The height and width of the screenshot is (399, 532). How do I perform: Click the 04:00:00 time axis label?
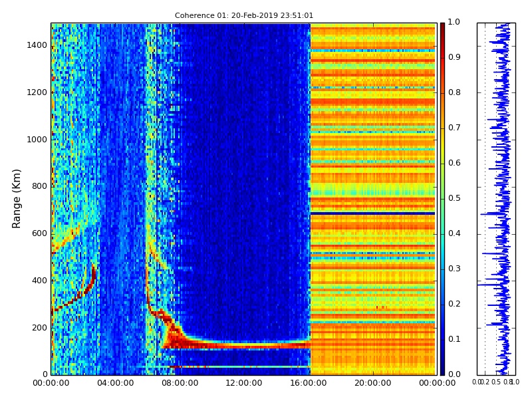(115, 383)
